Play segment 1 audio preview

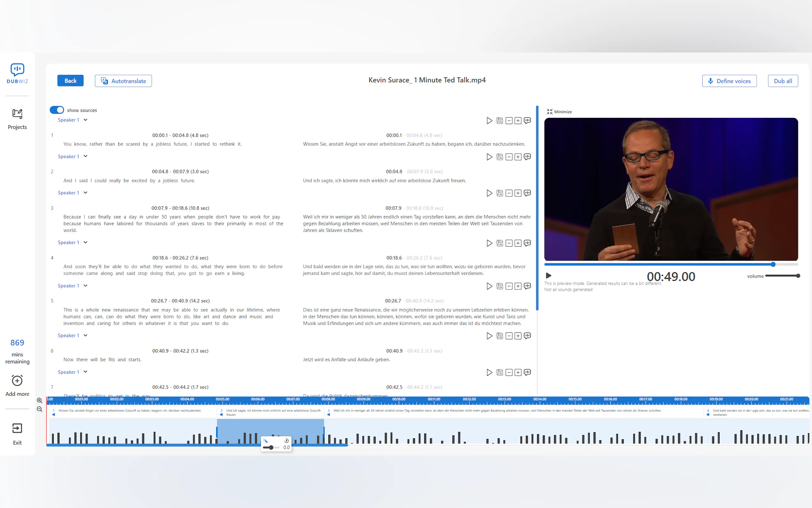[489, 121]
